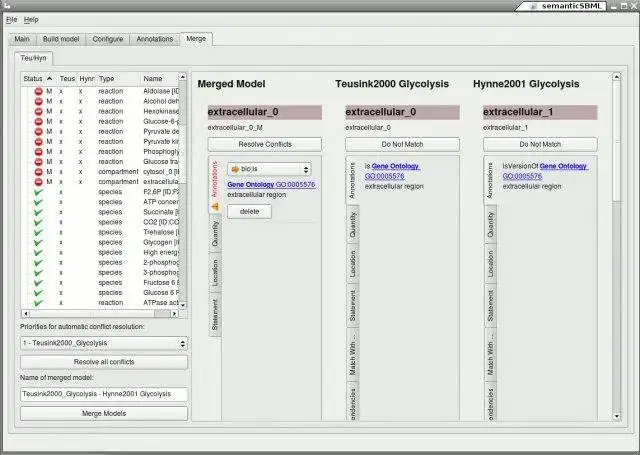The width and height of the screenshot is (640, 455).
Task: Click the delete annotation button
Action: pos(249,211)
